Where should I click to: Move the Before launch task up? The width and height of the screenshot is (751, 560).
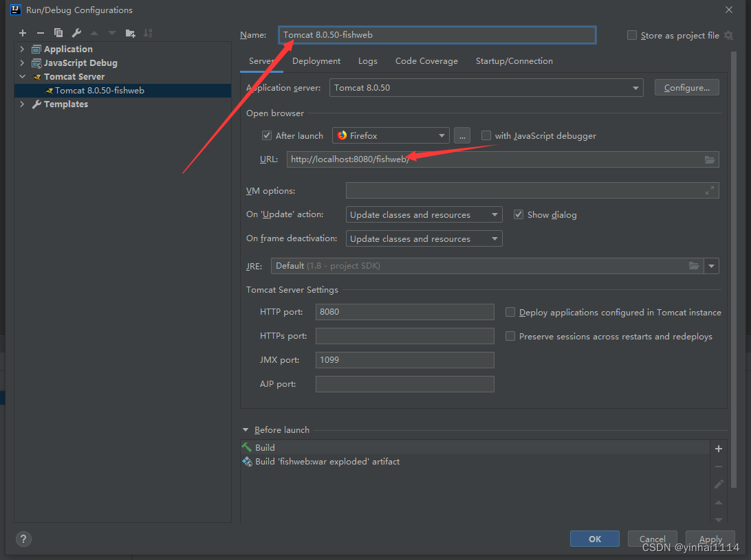pyautogui.click(x=719, y=502)
